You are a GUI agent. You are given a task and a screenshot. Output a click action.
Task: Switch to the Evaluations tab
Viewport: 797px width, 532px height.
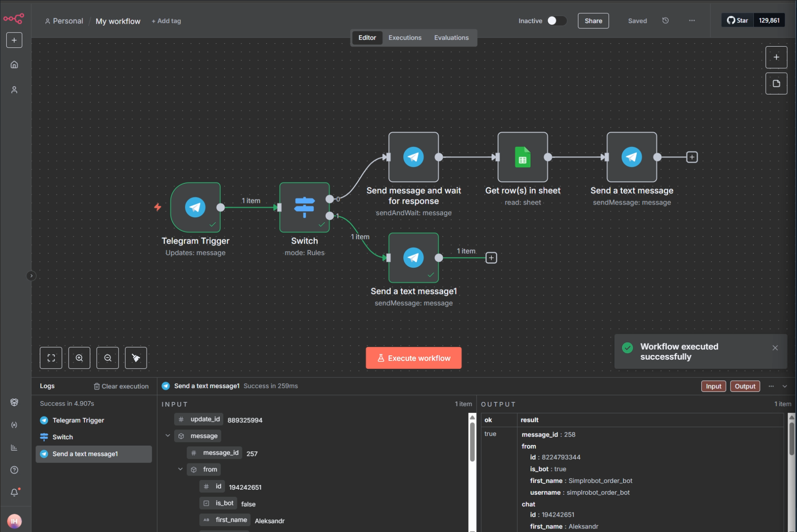[451, 38]
